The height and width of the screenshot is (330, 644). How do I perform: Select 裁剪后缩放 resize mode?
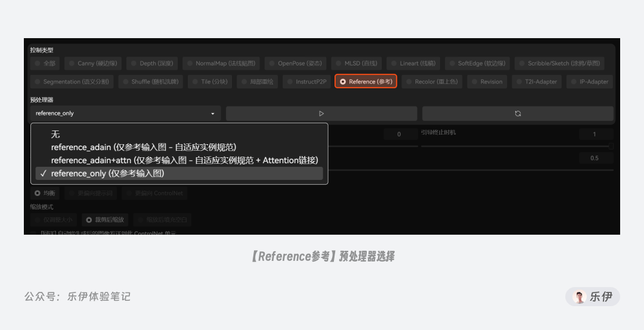click(x=105, y=220)
